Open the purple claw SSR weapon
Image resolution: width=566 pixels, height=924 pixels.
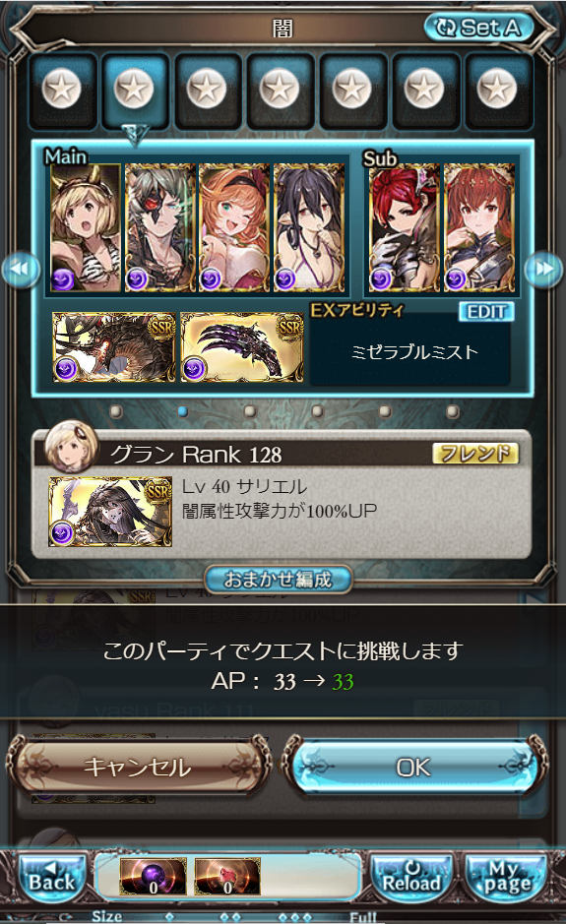[242, 347]
